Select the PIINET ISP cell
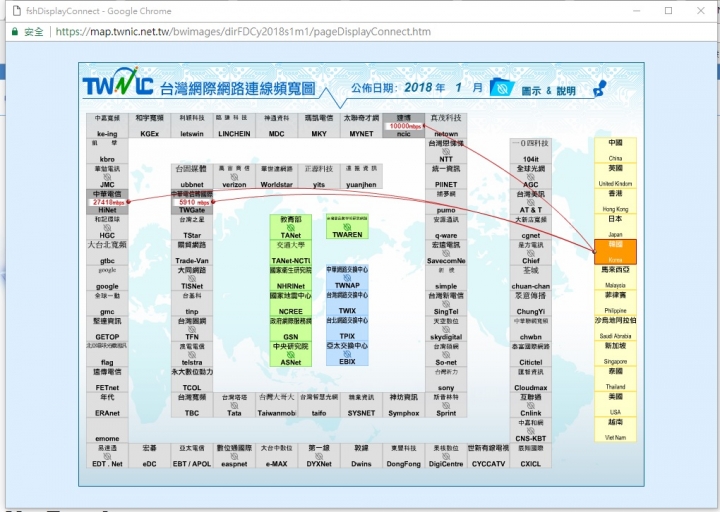Screen dimensions: 720x512 click(x=446, y=177)
